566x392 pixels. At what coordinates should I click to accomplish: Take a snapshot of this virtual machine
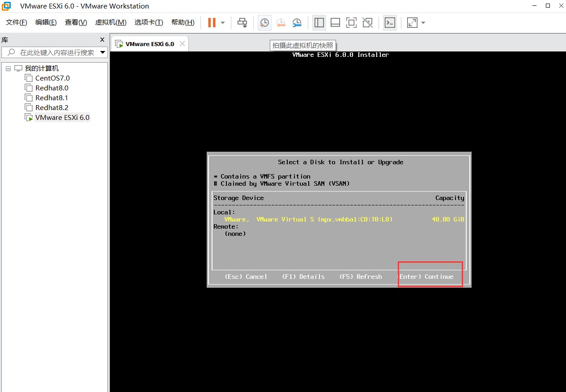pyautogui.click(x=264, y=22)
